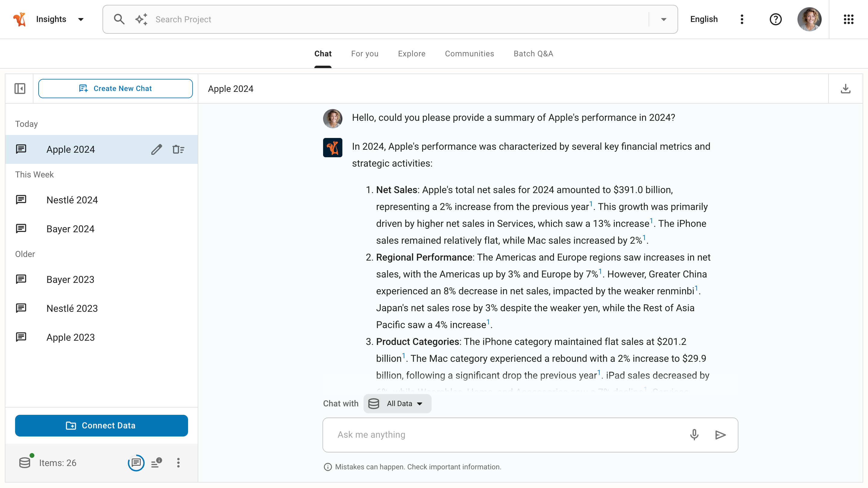This screenshot has width=868, height=488.
Task: Send the message with arrow icon
Action: (720, 435)
